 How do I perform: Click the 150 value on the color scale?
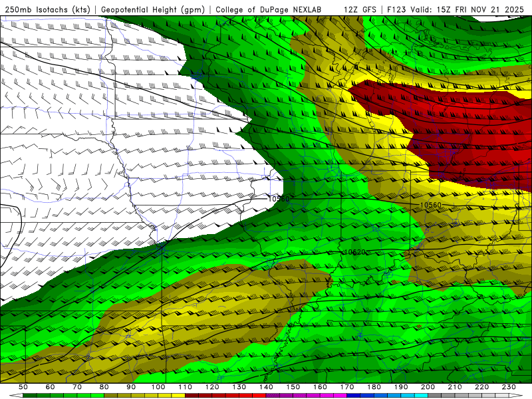293,387
